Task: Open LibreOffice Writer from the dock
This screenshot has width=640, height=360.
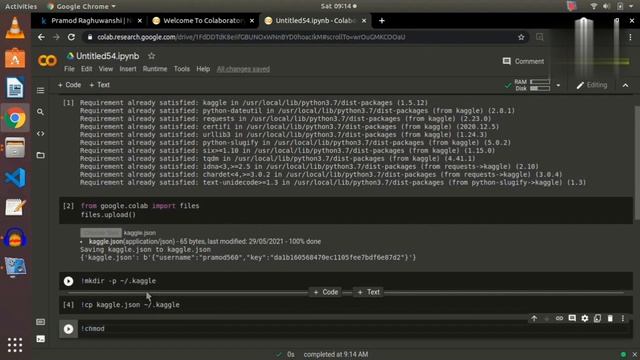Action: click(x=15, y=88)
